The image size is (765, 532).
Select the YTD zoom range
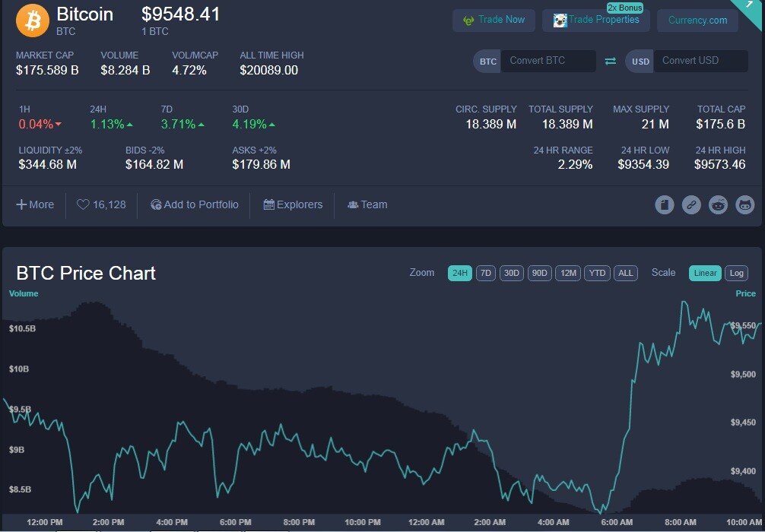(x=597, y=273)
